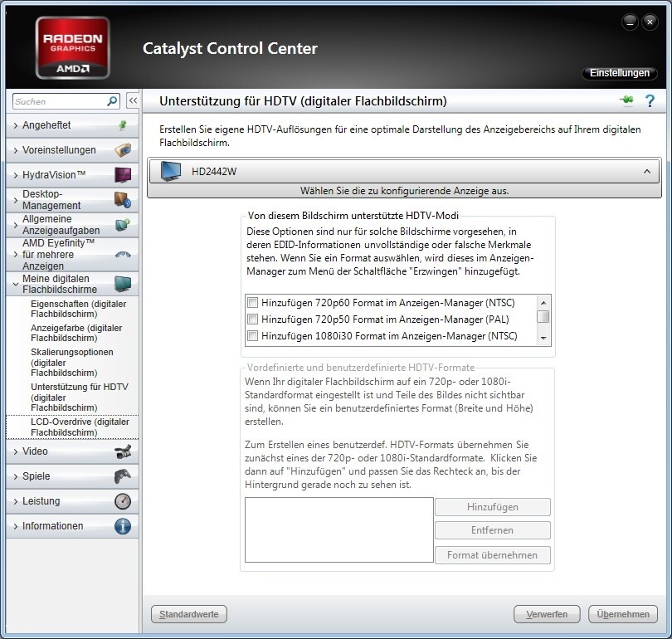The height and width of the screenshot is (639, 672).
Task: Enable 720p60 NTSC format checkbox
Action: (253, 303)
